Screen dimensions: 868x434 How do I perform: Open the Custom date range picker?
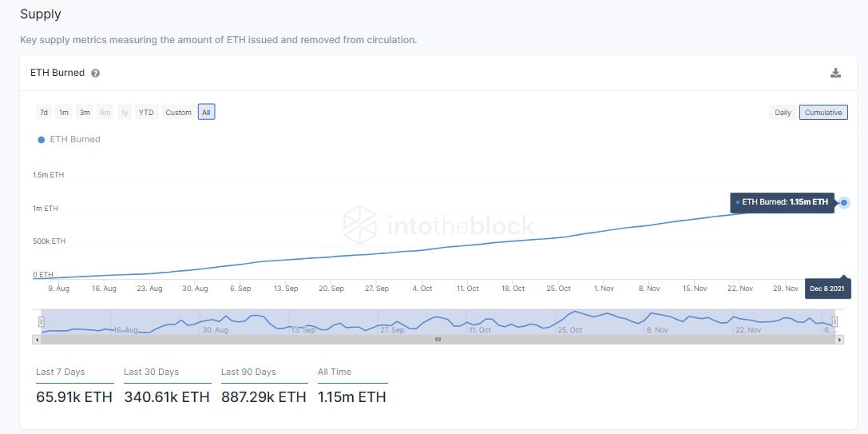pyautogui.click(x=178, y=113)
